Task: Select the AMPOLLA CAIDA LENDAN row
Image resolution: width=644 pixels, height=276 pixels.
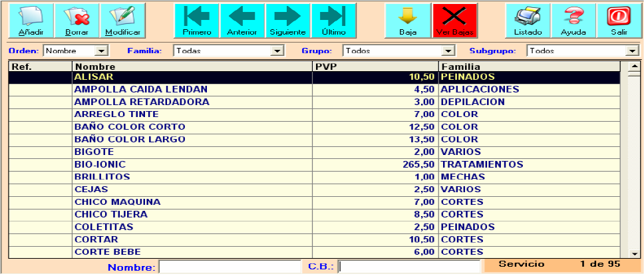Action: (x=314, y=90)
